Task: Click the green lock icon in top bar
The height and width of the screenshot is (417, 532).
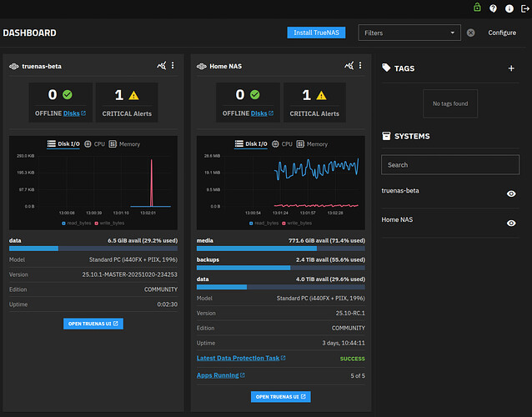Action: (477, 8)
